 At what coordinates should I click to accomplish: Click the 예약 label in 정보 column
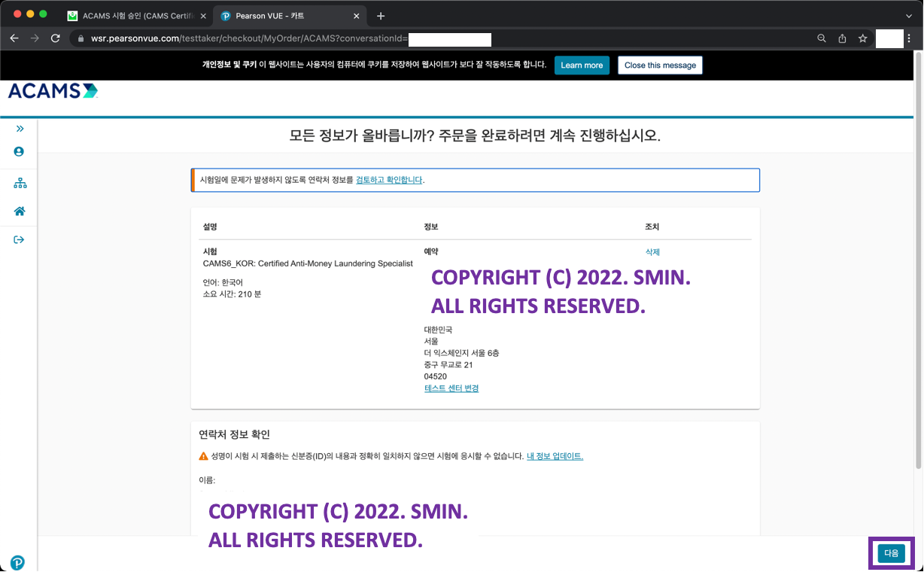click(x=431, y=251)
